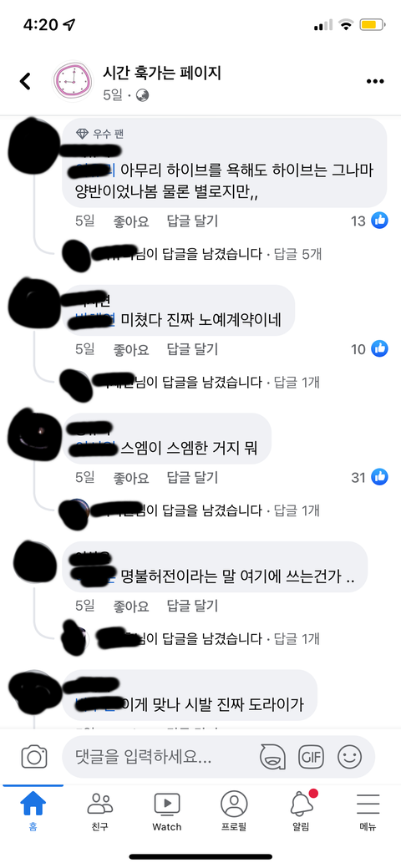The width and height of the screenshot is (401, 868).
Task: Tap the back arrow in header
Action: [x=25, y=81]
